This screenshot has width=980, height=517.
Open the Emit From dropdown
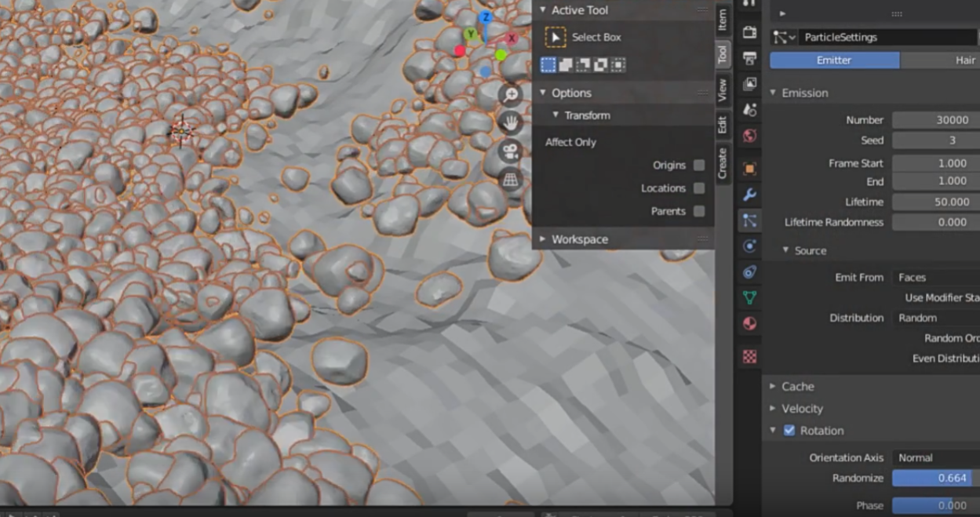click(x=935, y=277)
